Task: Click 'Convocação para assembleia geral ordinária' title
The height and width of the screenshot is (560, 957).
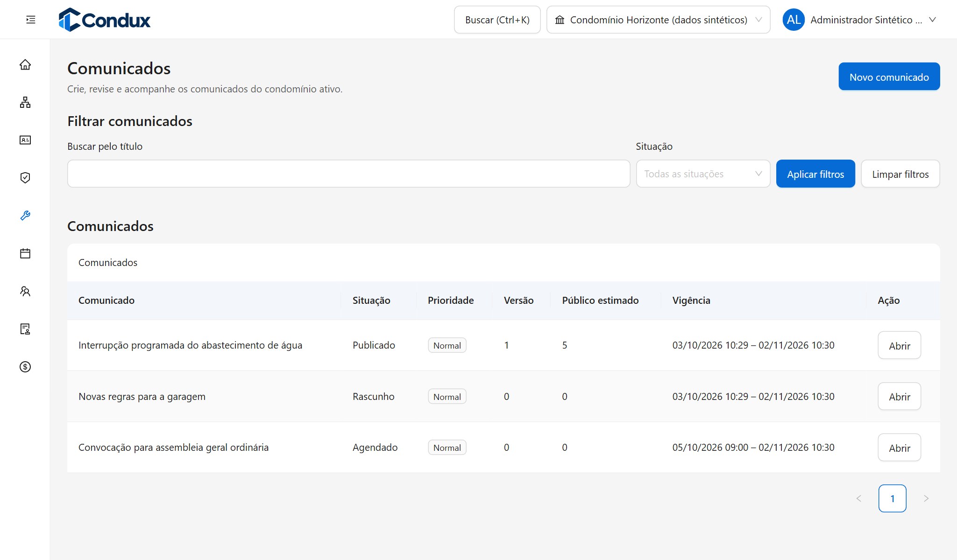Action: pos(173,448)
